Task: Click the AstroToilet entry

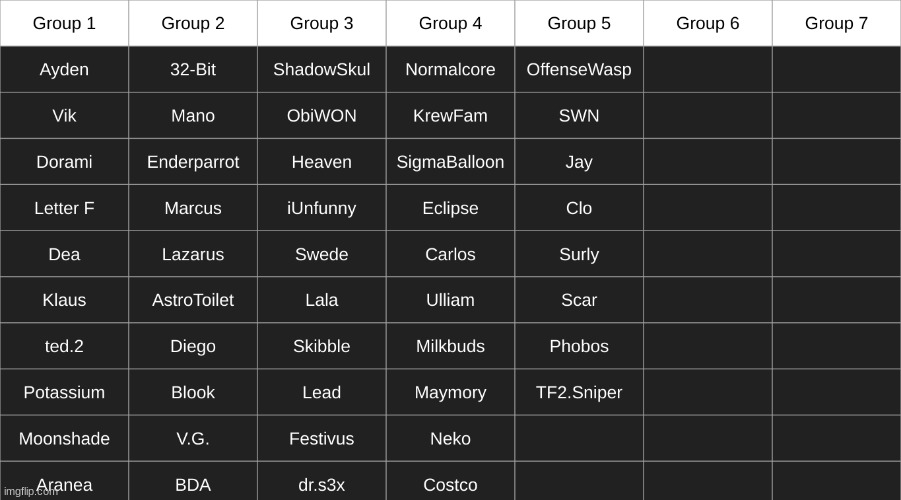Action: [x=193, y=300]
